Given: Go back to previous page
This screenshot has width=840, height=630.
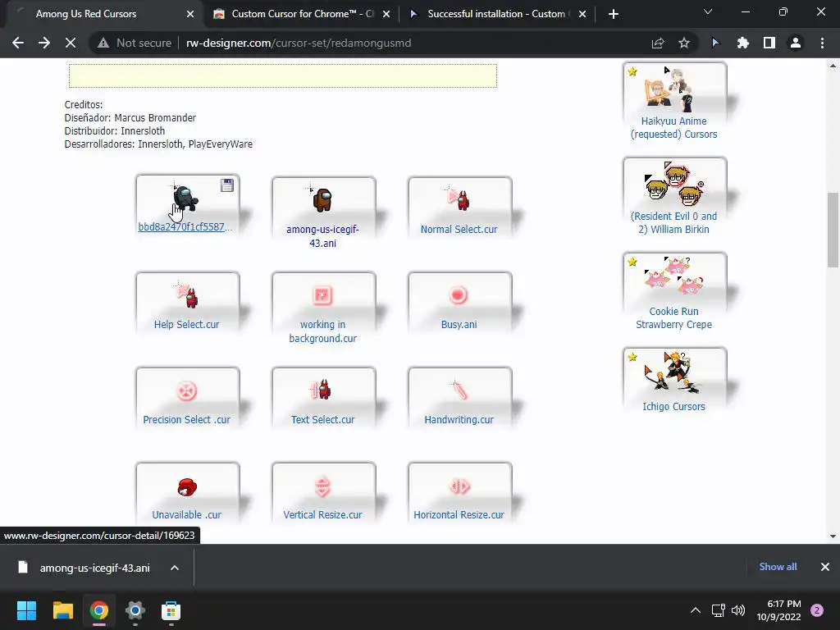Looking at the screenshot, I should (18, 43).
